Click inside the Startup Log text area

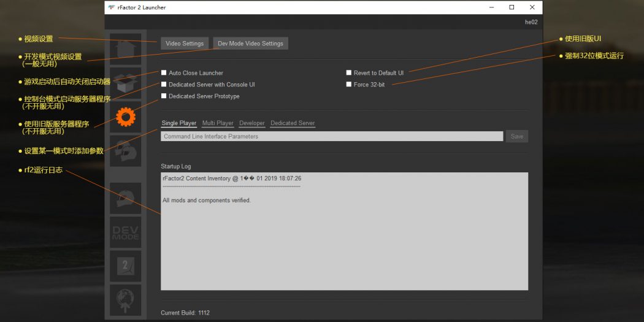[344, 231]
